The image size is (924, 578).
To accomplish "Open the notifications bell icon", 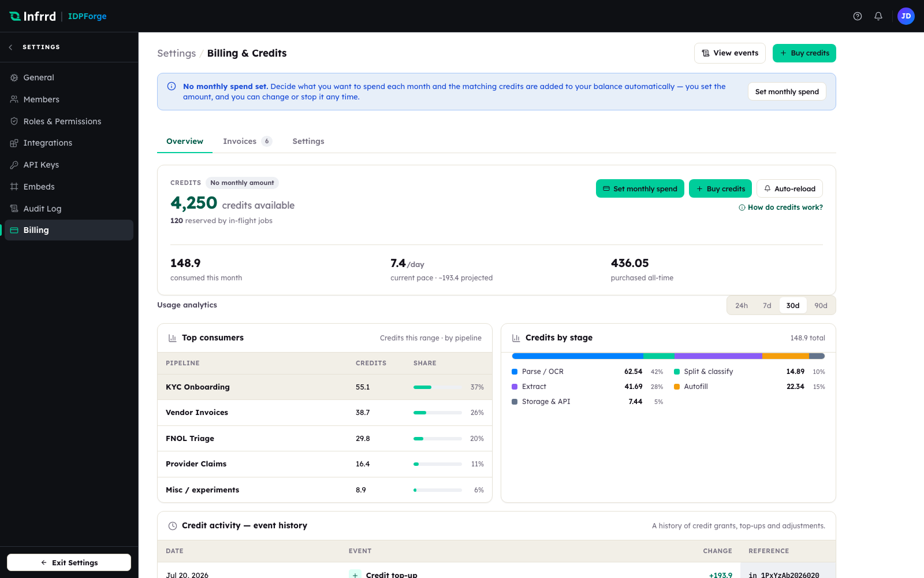I will (x=878, y=16).
